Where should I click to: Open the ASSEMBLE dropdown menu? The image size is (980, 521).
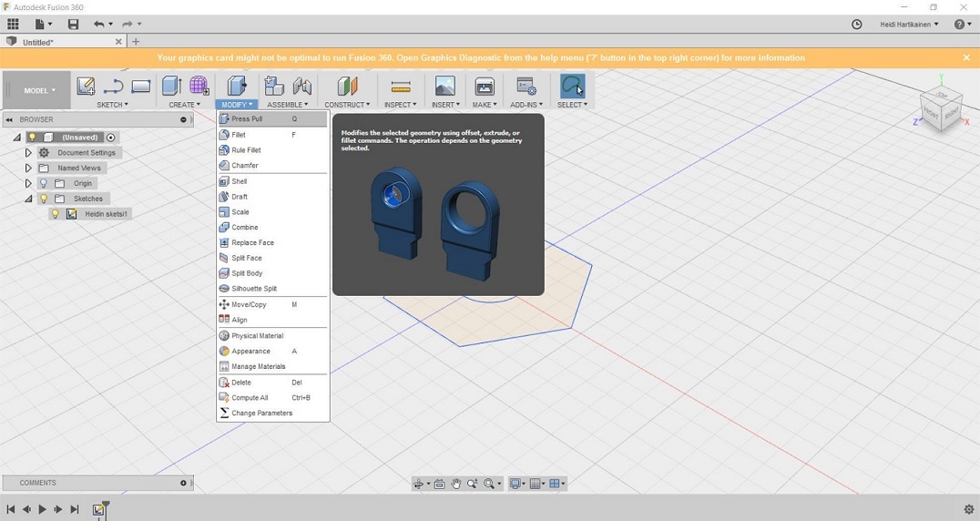288,105
